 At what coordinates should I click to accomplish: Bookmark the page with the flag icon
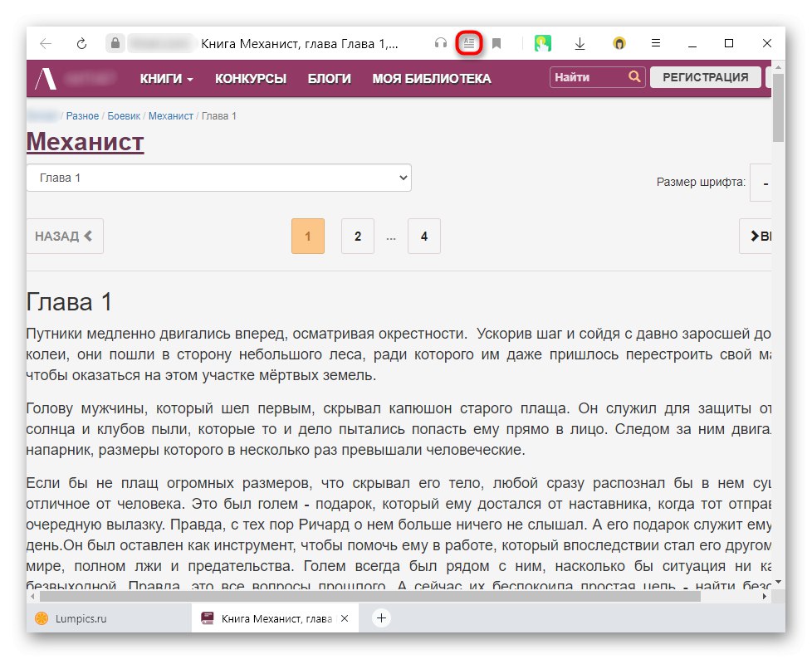tap(496, 42)
